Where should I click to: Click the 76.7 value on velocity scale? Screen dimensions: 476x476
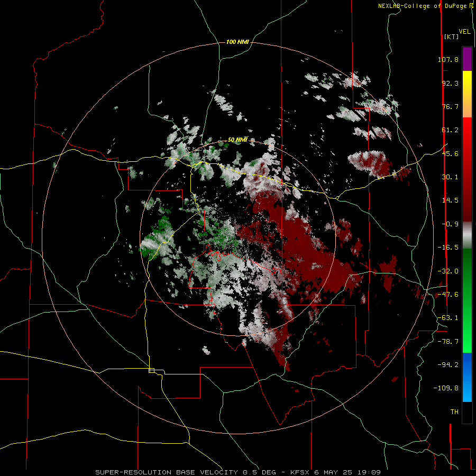450,106
